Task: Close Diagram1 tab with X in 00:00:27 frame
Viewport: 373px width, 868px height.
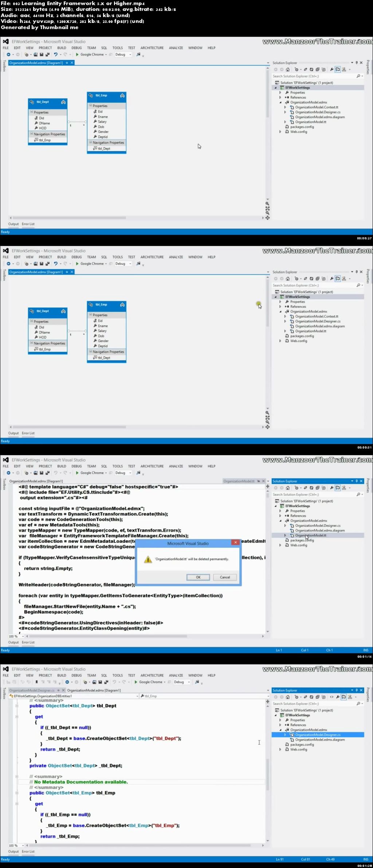Action: (72, 63)
